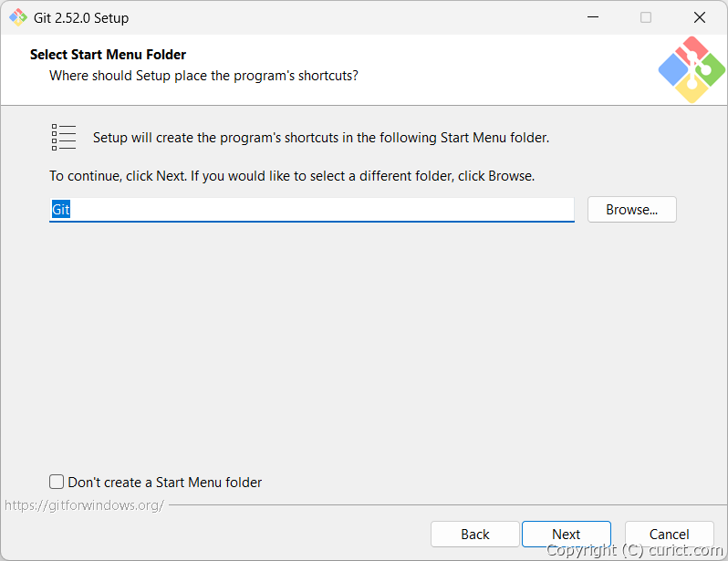Click the gitforwindows.org link
The image size is (728, 561).
click(84, 504)
